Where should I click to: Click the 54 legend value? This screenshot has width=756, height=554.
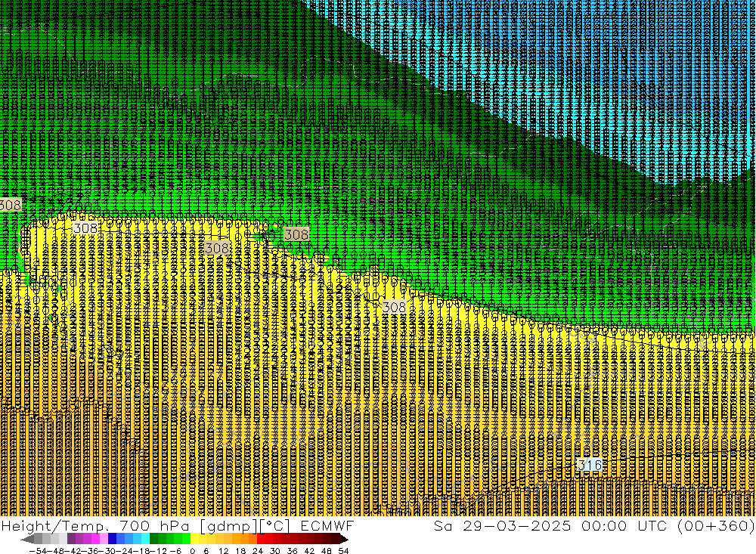click(x=343, y=551)
